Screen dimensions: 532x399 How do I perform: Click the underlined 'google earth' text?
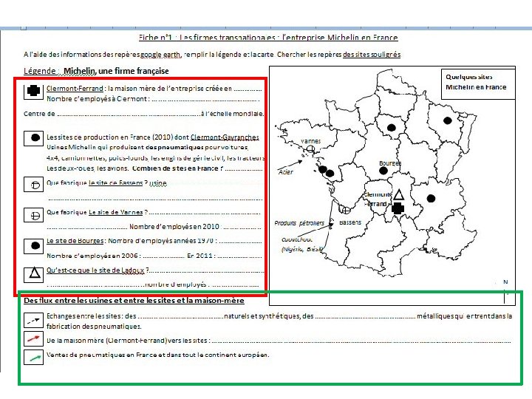161,54
